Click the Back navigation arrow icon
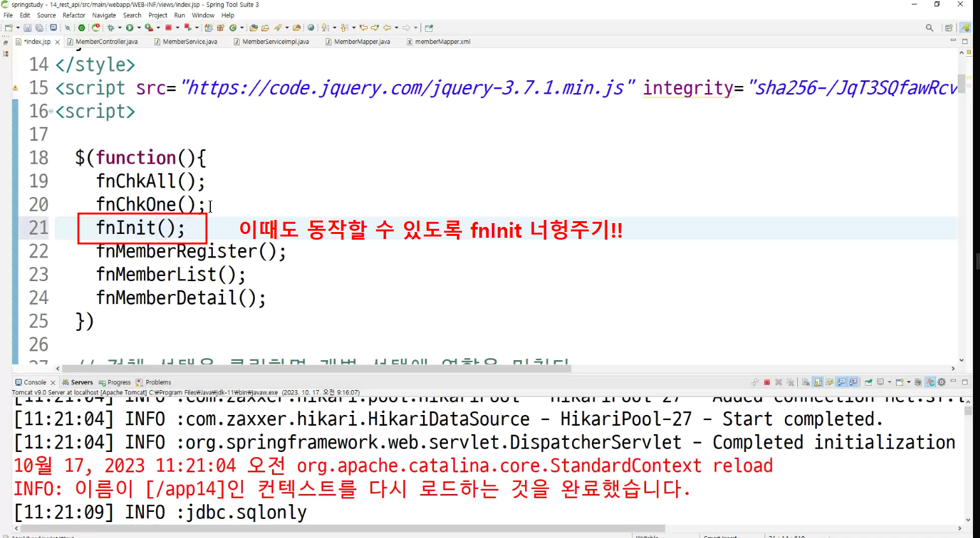This screenshot has width=980, height=538. click(x=387, y=28)
